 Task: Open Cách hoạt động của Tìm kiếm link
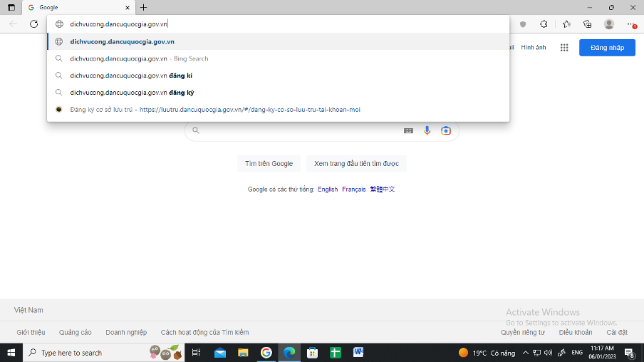tap(204, 332)
